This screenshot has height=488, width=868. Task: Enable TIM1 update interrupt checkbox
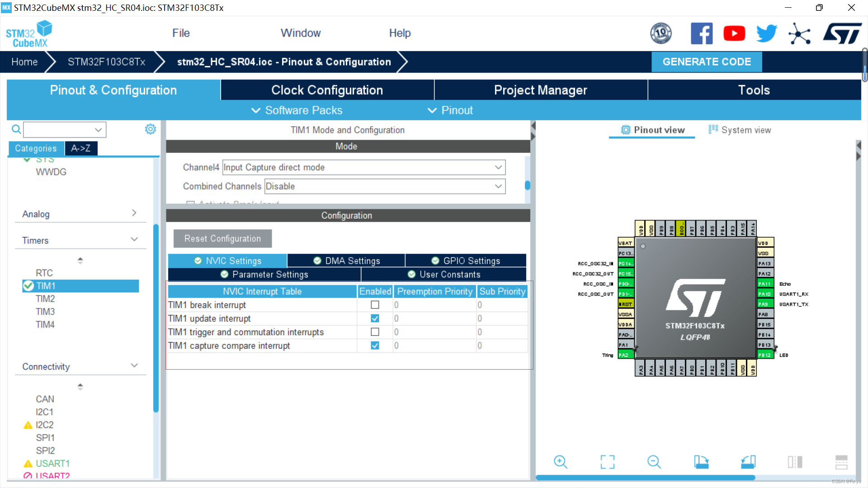click(374, 318)
